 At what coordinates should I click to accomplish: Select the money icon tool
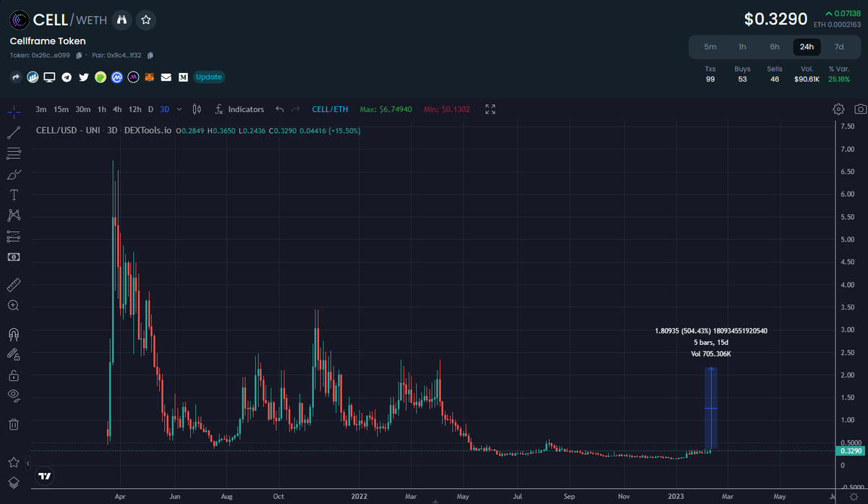click(x=14, y=257)
